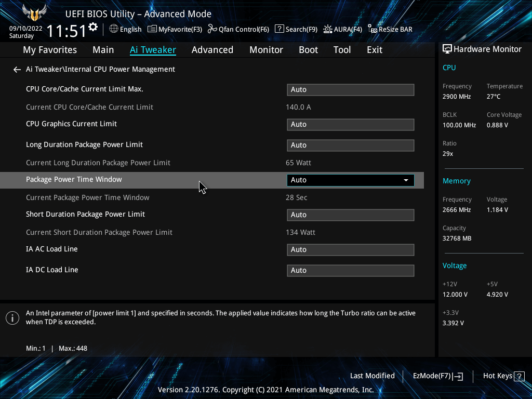Switch to the Boot tab
Image resolution: width=532 pixels, height=399 pixels.
309,50
